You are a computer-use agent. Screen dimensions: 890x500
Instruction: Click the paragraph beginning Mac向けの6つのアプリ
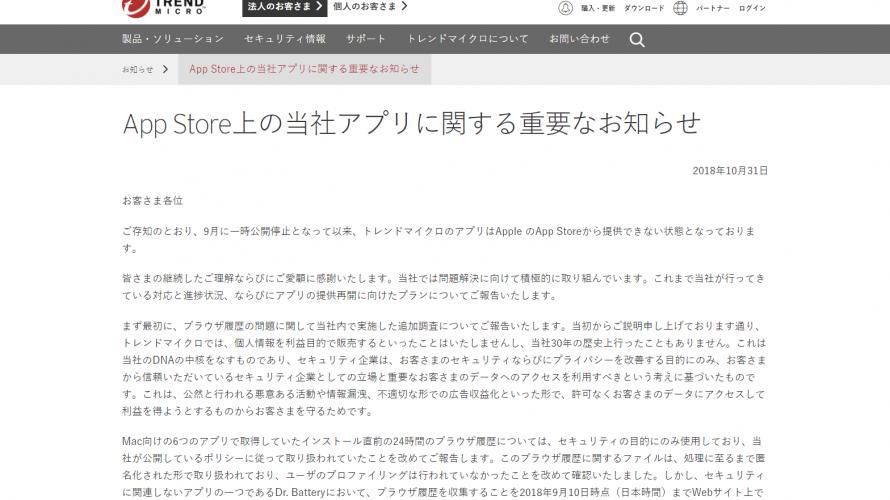tap(443, 467)
